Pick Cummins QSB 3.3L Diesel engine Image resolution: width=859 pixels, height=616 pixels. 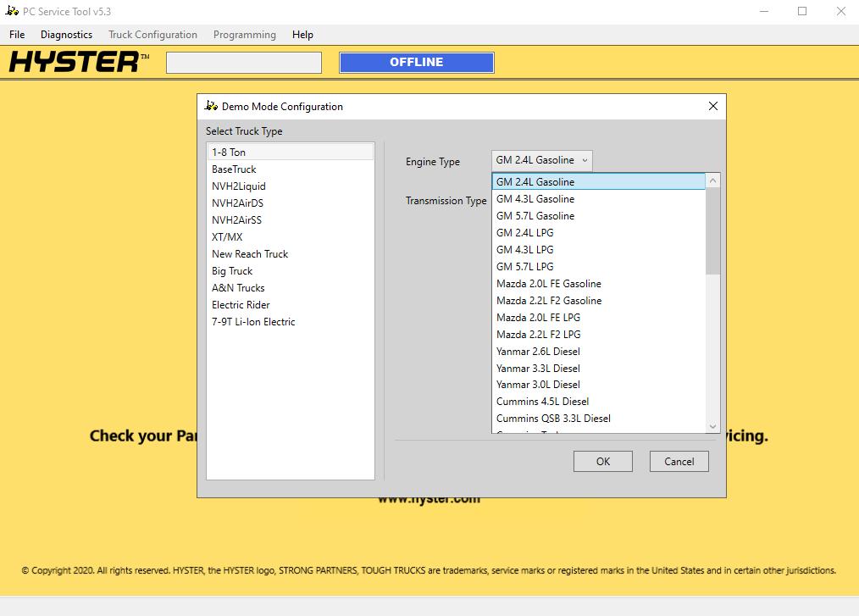[553, 418]
